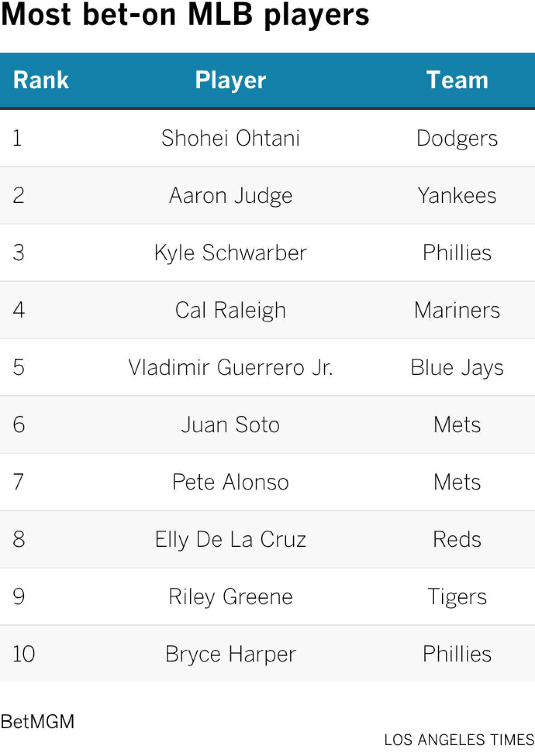Image resolution: width=535 pixels, height=756 pixels.
Task: Select the Yankees team cell
Action: click(x=457, y=196)
